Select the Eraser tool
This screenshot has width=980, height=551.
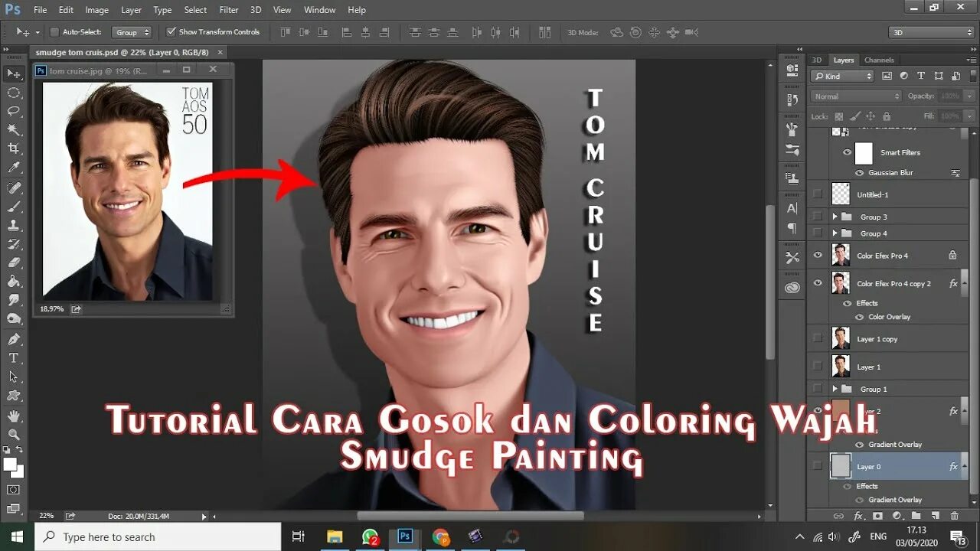14,263
